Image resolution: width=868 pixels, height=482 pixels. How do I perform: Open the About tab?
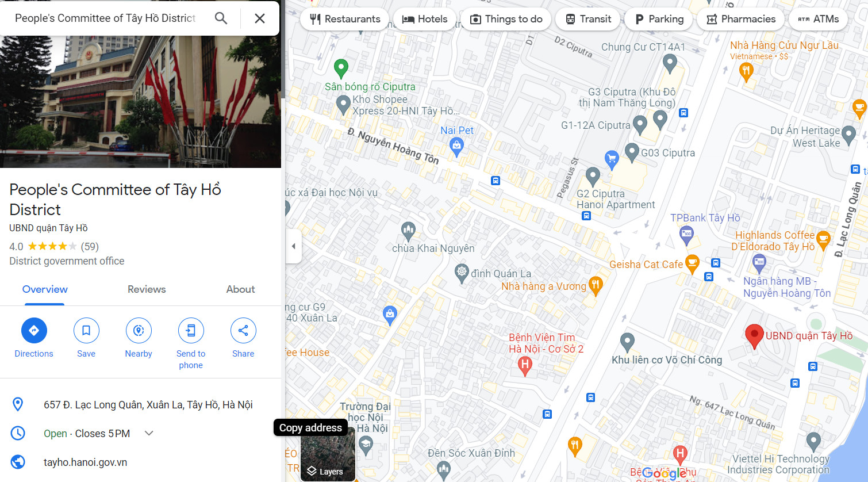[240, 289]
